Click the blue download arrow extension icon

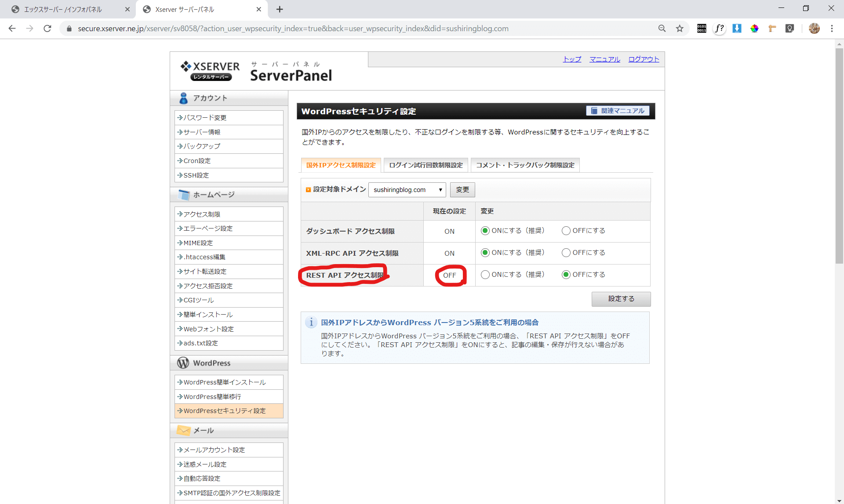point(737,29)
